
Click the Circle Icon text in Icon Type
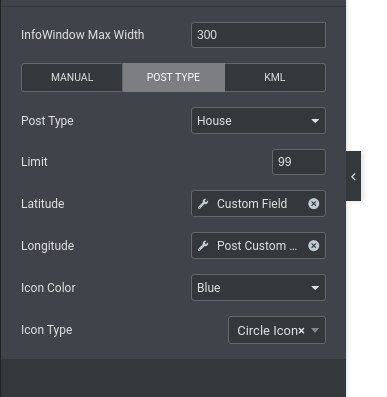[267, 331]
